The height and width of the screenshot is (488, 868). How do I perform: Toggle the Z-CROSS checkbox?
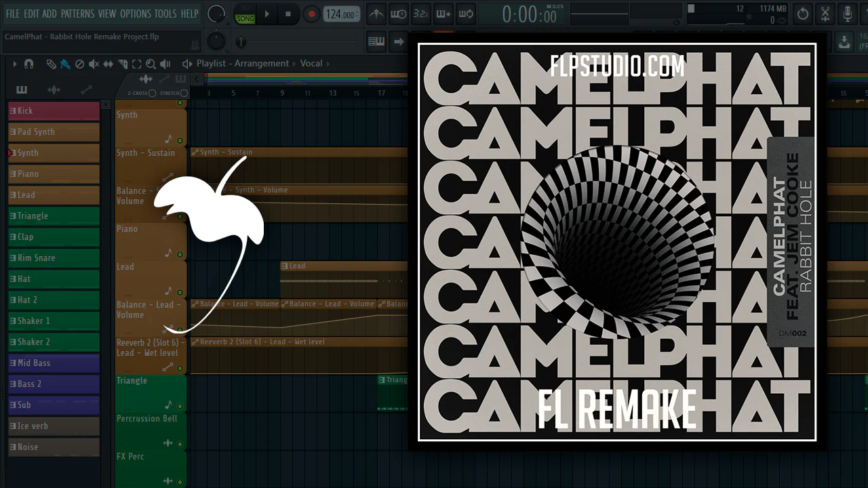click(152, 93)
